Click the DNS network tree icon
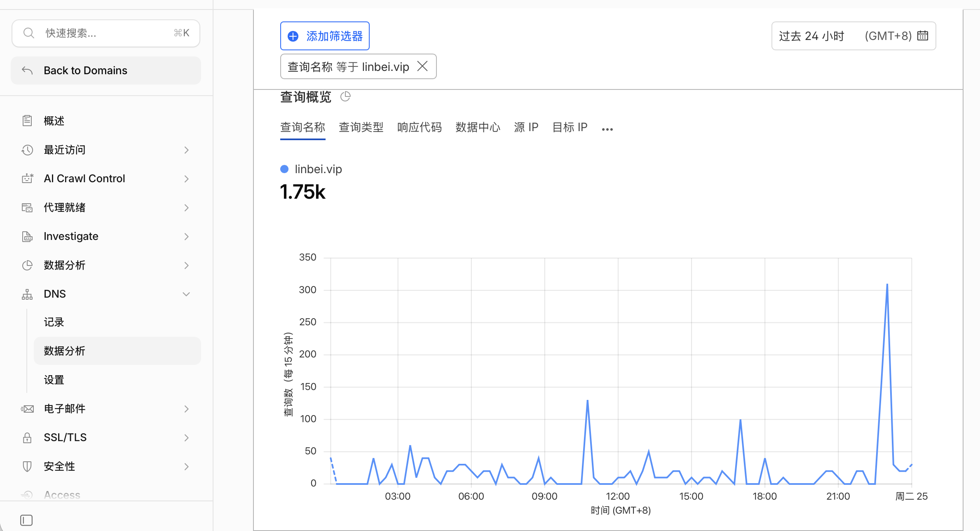The width and height of the screenshot is (980, 531). tap(27, 294)
